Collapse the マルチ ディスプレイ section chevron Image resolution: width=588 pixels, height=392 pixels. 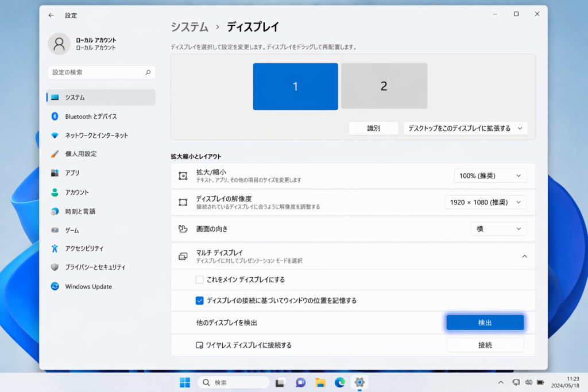[524, 257]
